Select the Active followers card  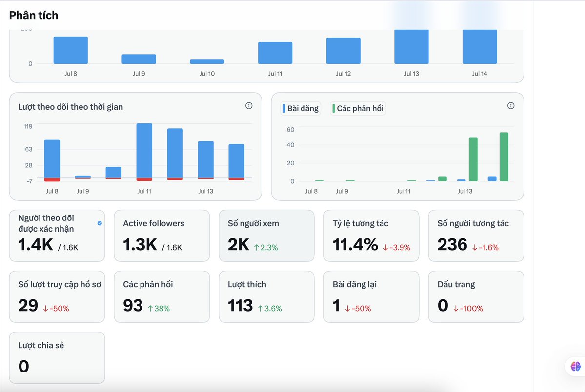162,235
